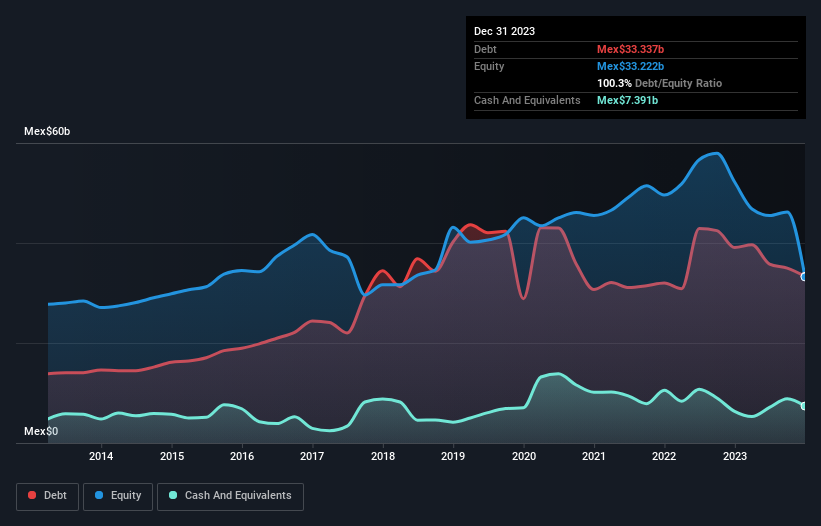Image resolution: width=821 pixels, height=526 pixels.
Task: Click the Mex$33.337b debt value
Action: [630, 49]
